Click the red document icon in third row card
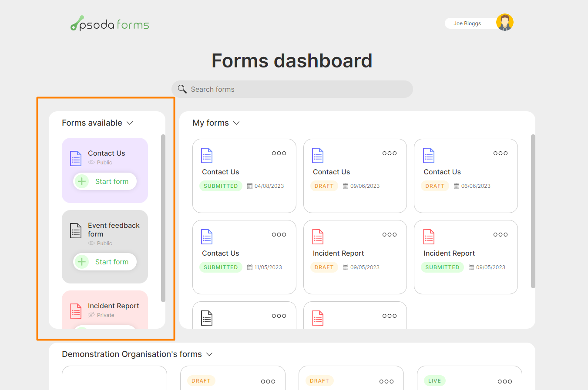The width and height of the screenshot is (588, 390). [x=318, y=318]
